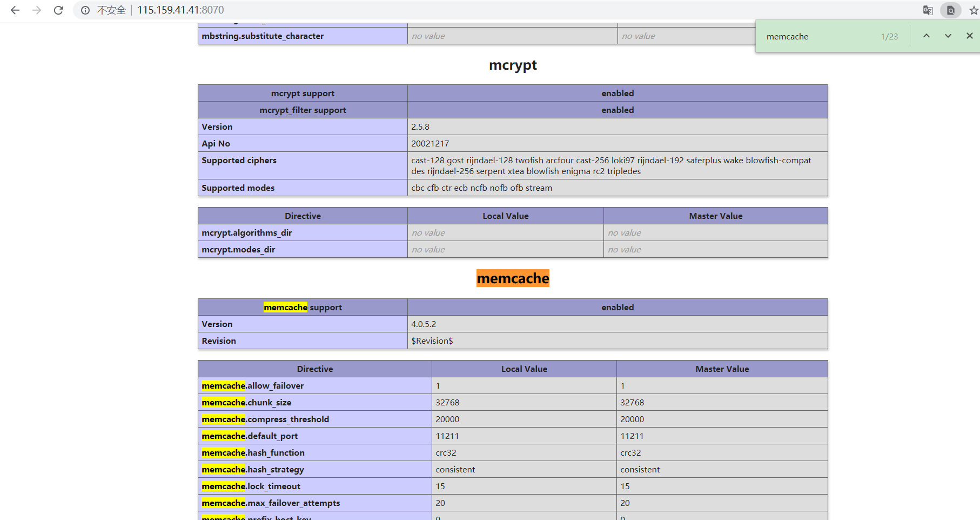The image size is (980, 520).
Task: Jump to previous memcache search match
Action: (x=927, y=36)
